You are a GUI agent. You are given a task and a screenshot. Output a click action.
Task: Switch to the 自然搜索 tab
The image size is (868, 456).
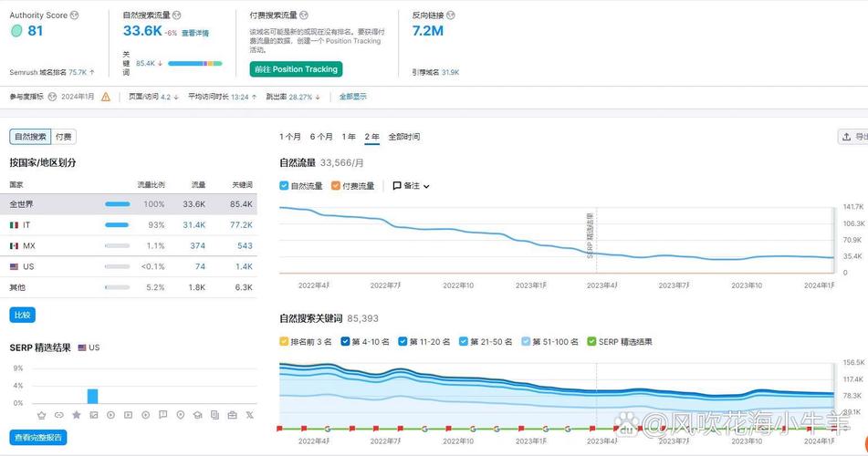coord(30,137)
